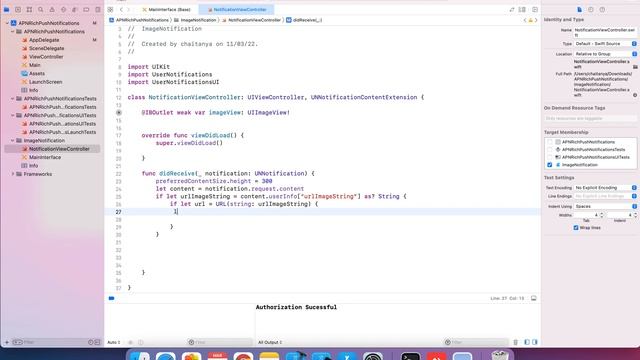Collapse the ImageNotification group
This screenshot has width=640, height=360.
pos(13,140)
